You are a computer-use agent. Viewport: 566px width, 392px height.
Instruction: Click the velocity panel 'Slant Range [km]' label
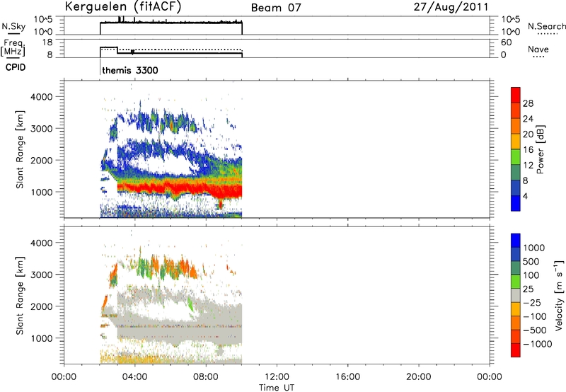coord(20,295)
